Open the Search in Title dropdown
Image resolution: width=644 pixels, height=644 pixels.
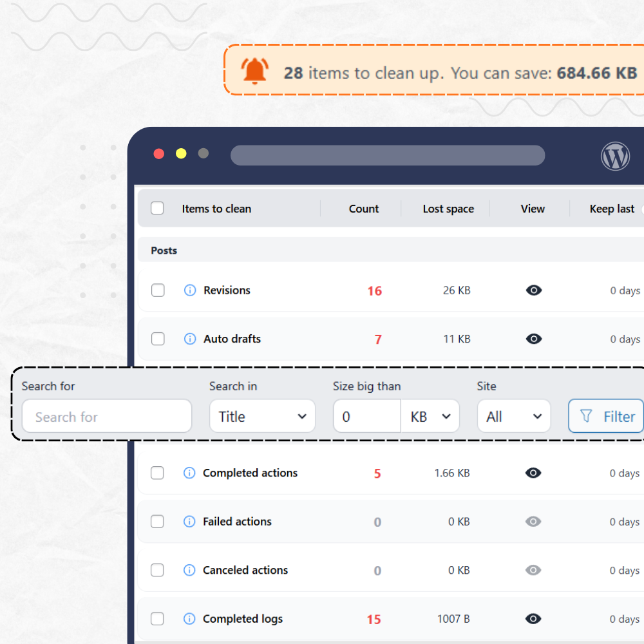pyautogui.click(x=262, y=416)
